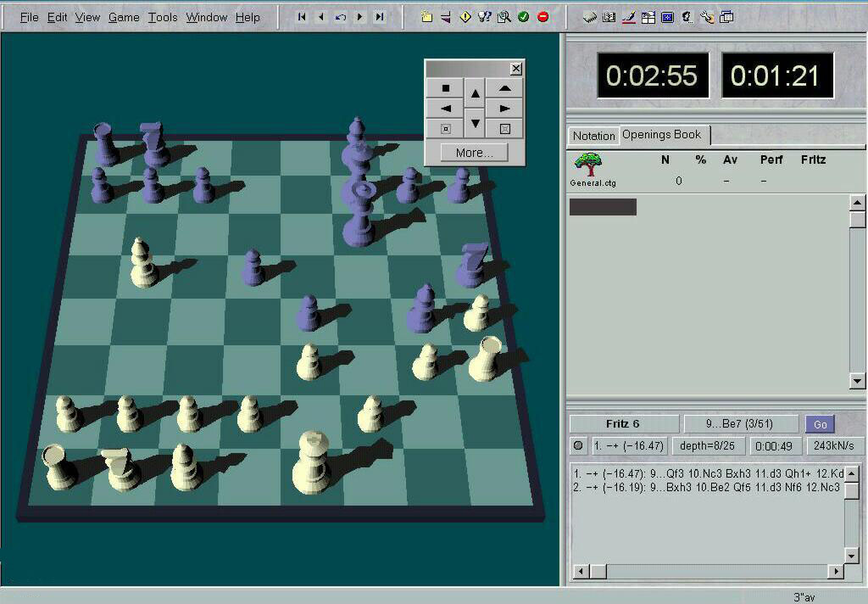Click the green checkmark toolbar icon
This screenshot has height=604, width=868.
(x=524, y=17)
